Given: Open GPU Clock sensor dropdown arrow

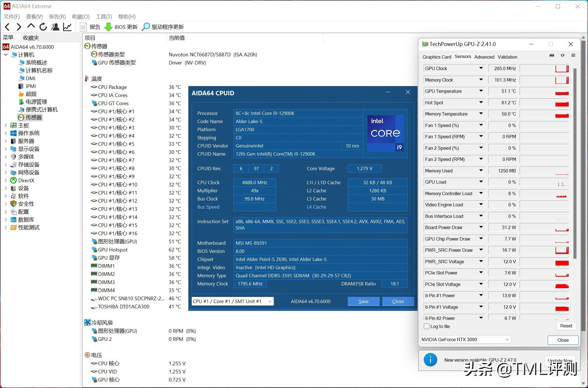Looking at the screenshot, I should click(x=481, y=68).
